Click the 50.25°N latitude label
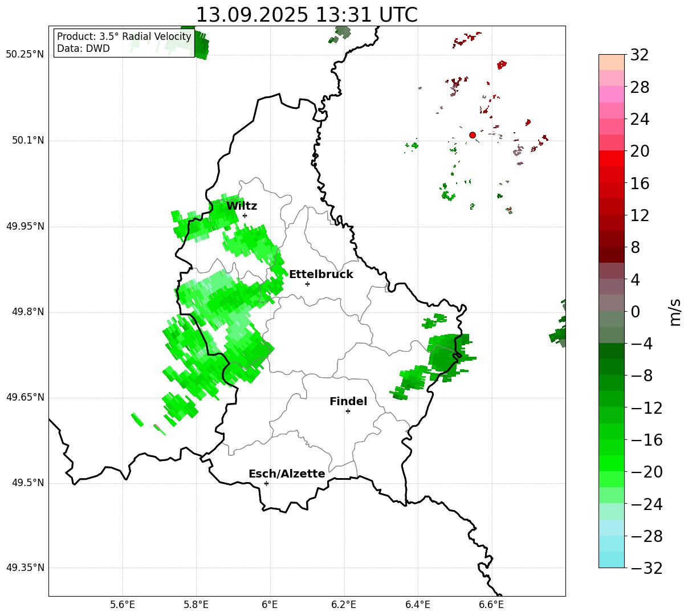Viewport: 688px width, 616px height. click(25, 55)
